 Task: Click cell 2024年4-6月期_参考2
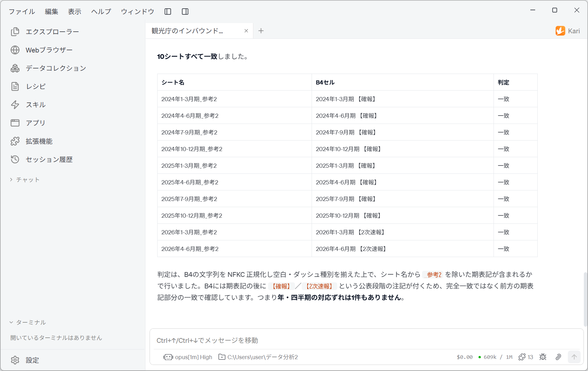tap(234, 116)
